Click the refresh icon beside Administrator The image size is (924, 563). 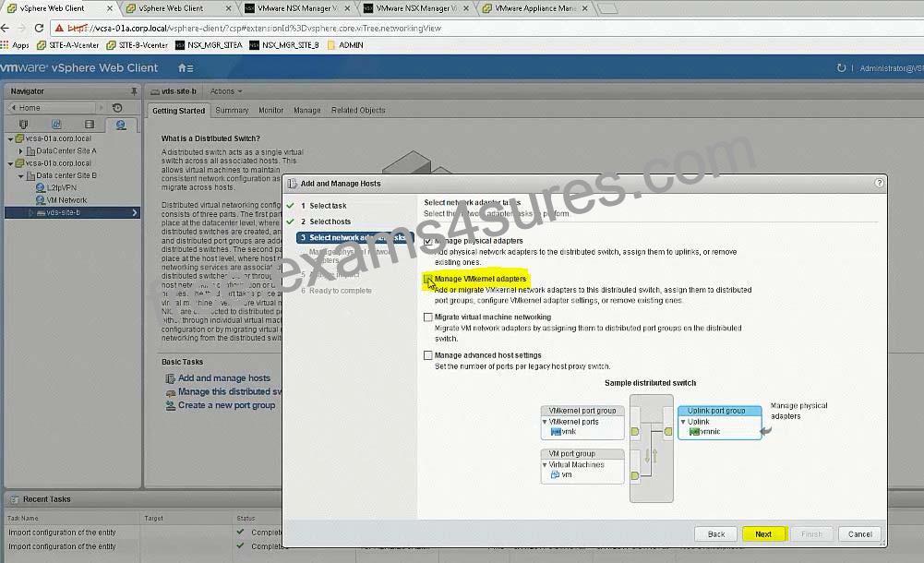coord(841,67)
